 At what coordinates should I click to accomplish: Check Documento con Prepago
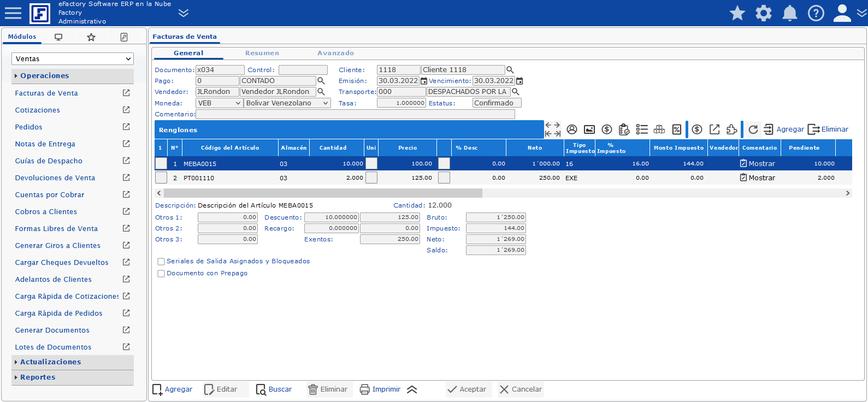pos(161,274)
